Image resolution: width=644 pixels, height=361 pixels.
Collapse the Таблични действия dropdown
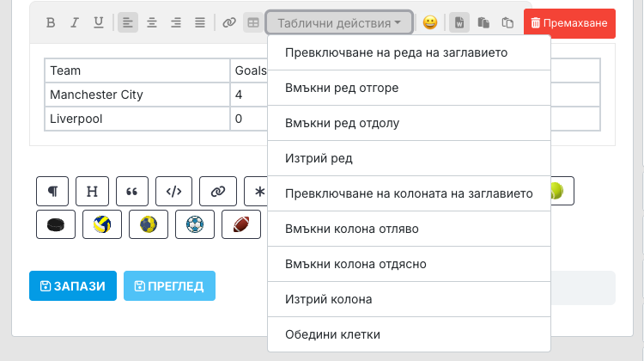click(339, 22)
